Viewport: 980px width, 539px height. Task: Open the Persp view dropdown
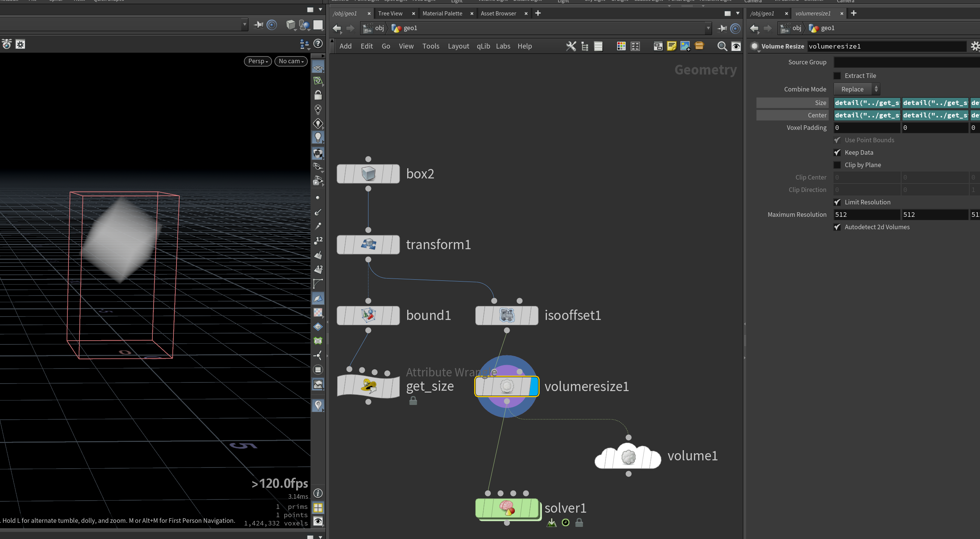coord(258,61)
